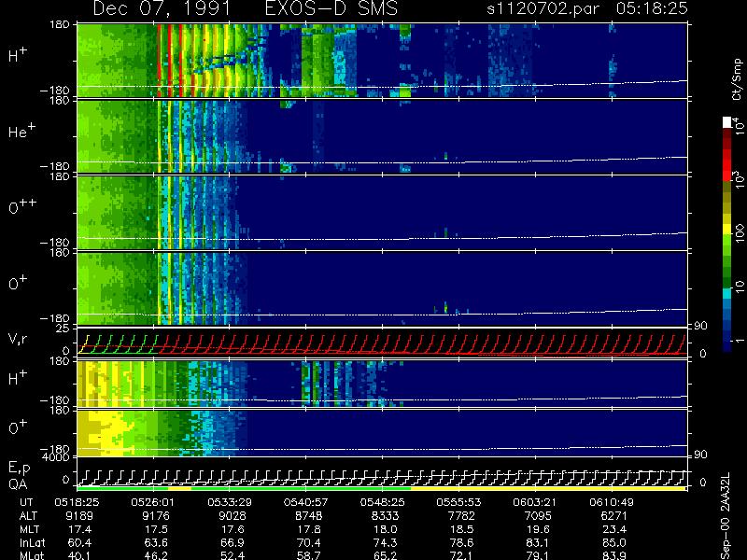Click the 'EXOS-D SMS' title text
747x560 pixels.
[331, 8]
